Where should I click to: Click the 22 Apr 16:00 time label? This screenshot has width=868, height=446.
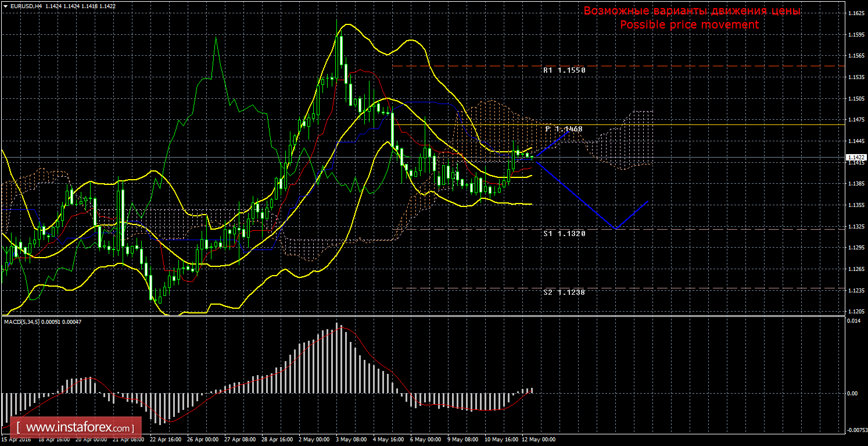pos(164,440)
